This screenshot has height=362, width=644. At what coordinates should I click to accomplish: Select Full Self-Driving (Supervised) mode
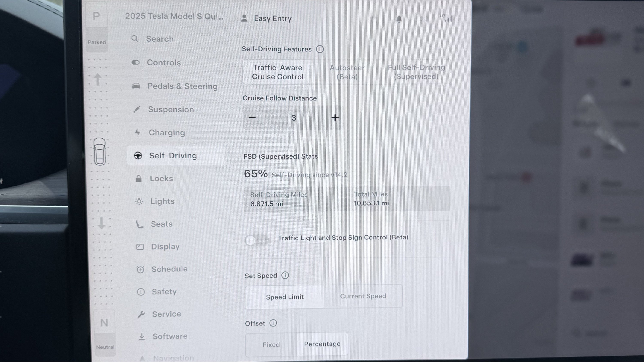416,72
